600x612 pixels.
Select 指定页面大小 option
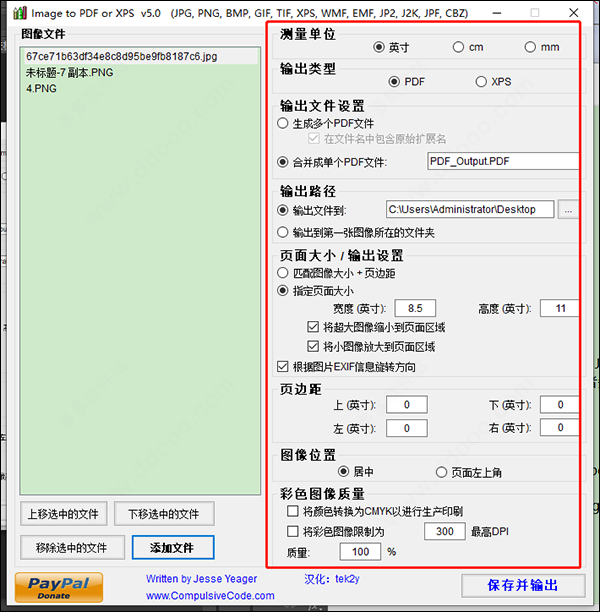pyautogui.click(x=283, y=291)
